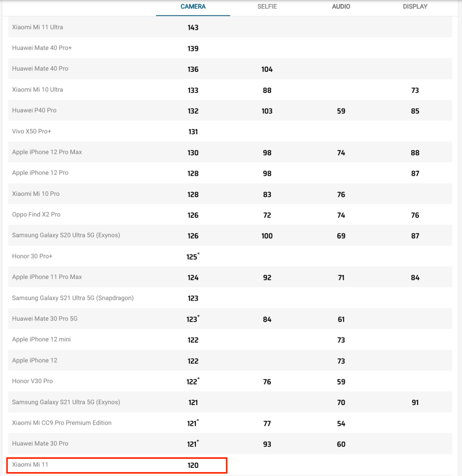
Task: Select Apple iPhone 12 Pro Max entry
Action: pos(47,152)
